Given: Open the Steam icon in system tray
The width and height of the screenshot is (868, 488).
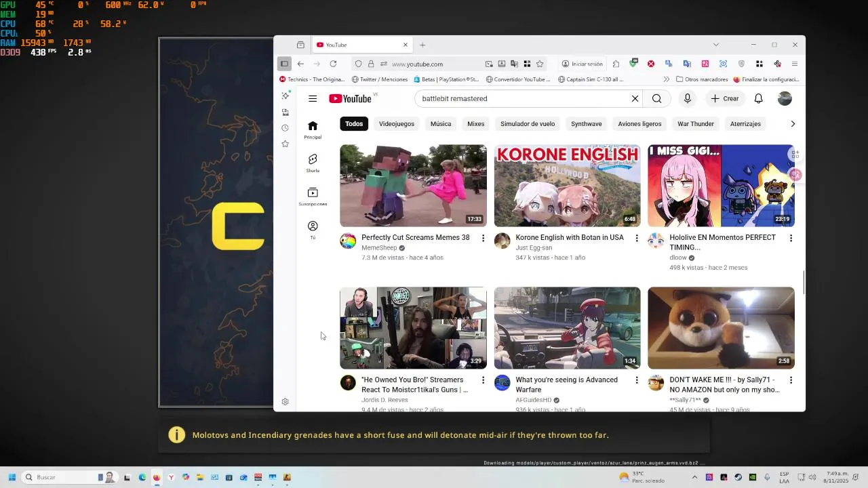Looking at the screenshot, I should coord(738,477).
